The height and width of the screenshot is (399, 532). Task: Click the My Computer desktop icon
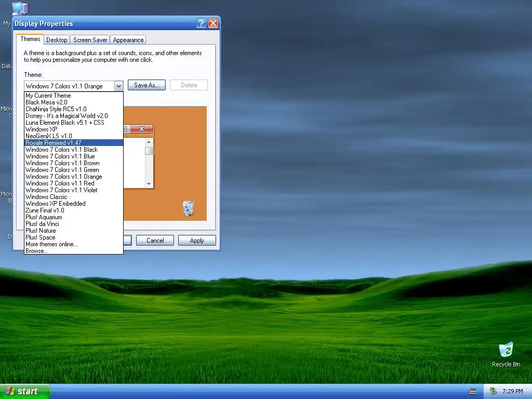19,8
